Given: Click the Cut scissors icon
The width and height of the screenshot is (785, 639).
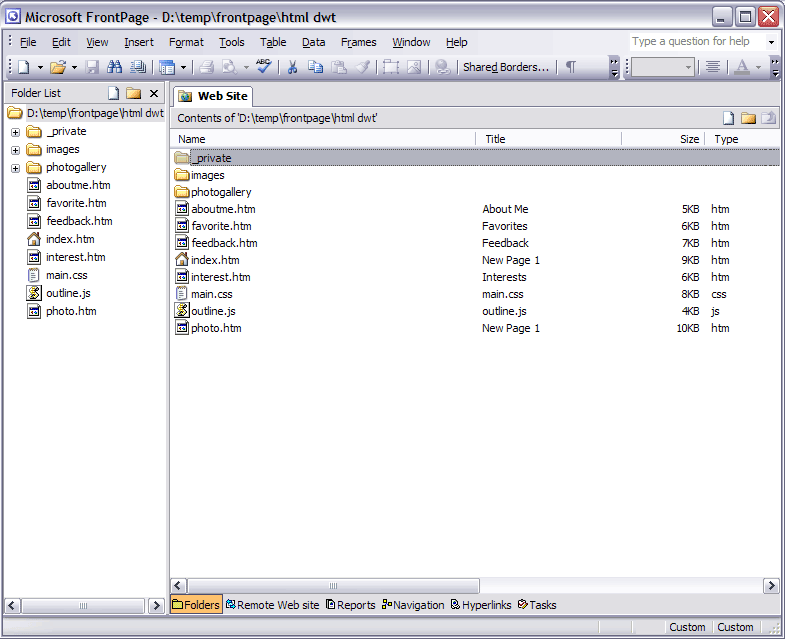Looking at the screenshot, I should [292, 67].
